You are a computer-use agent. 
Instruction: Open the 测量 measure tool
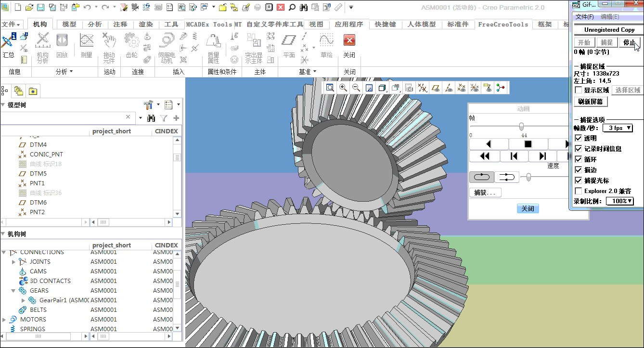86,46
